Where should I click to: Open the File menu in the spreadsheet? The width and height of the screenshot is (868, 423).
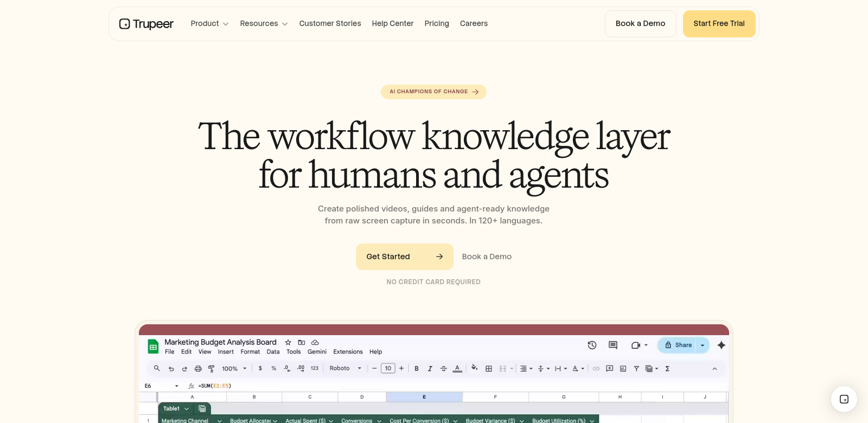point(170,352)
